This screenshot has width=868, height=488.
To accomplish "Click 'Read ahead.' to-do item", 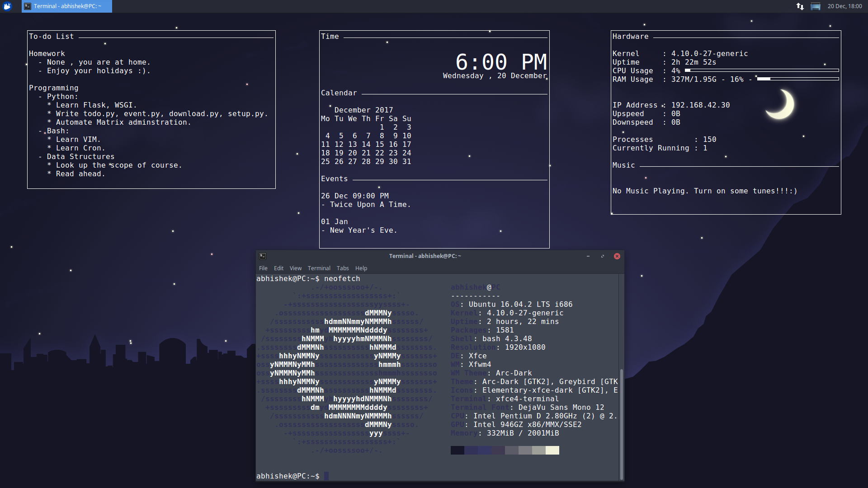I will [80, 174].
